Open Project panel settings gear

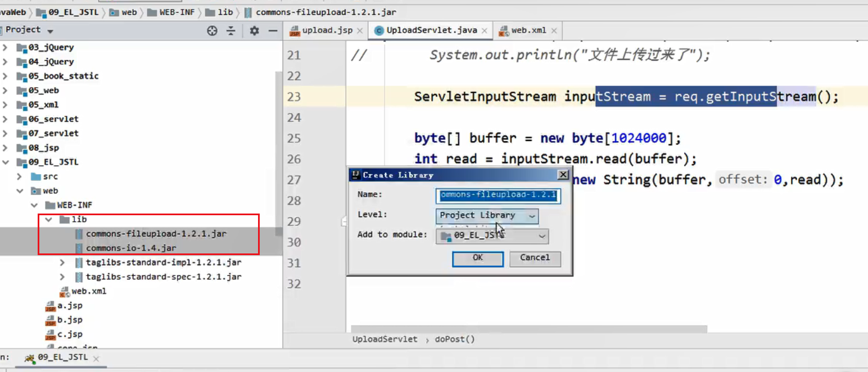(254, 31)
